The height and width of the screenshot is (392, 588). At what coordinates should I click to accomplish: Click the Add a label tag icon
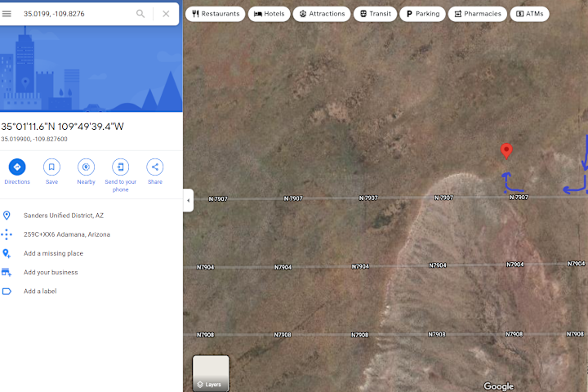[x=7, y=291]
